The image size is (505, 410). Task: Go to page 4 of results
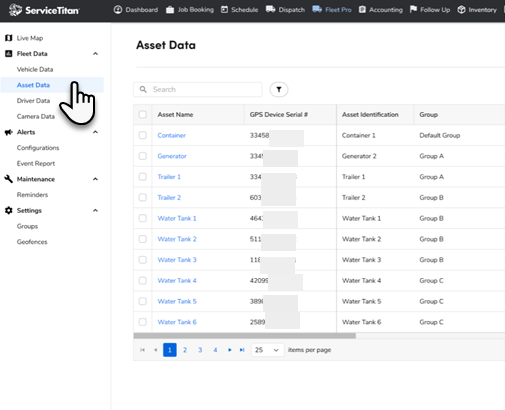tap(215, 350)
